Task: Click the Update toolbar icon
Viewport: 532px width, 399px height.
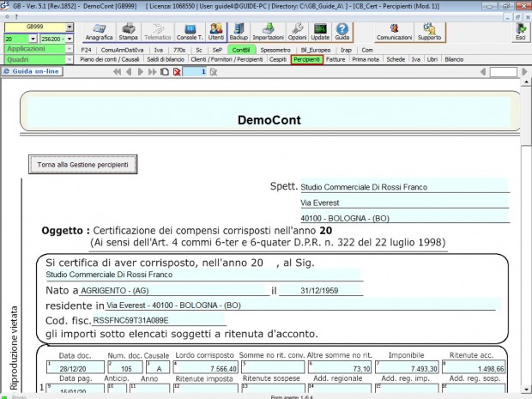Action: (x=320, y=32)
